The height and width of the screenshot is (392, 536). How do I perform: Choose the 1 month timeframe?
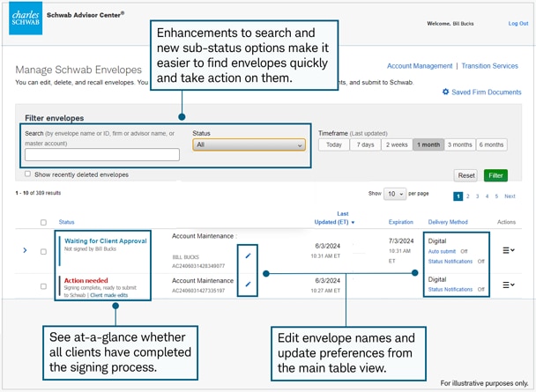[428, 144]
